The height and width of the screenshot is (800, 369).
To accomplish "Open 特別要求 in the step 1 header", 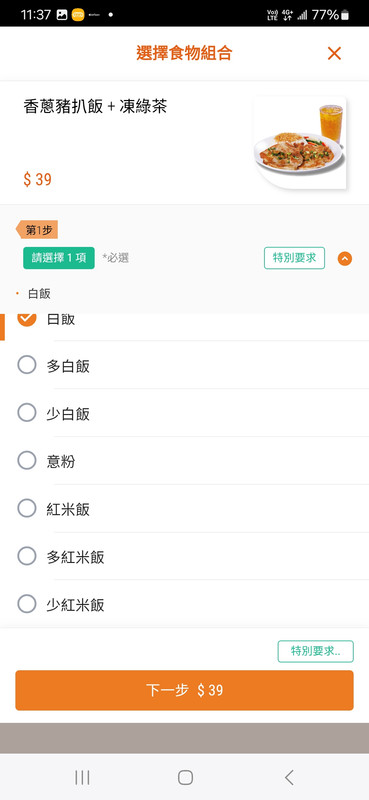I will click(294, 258).
